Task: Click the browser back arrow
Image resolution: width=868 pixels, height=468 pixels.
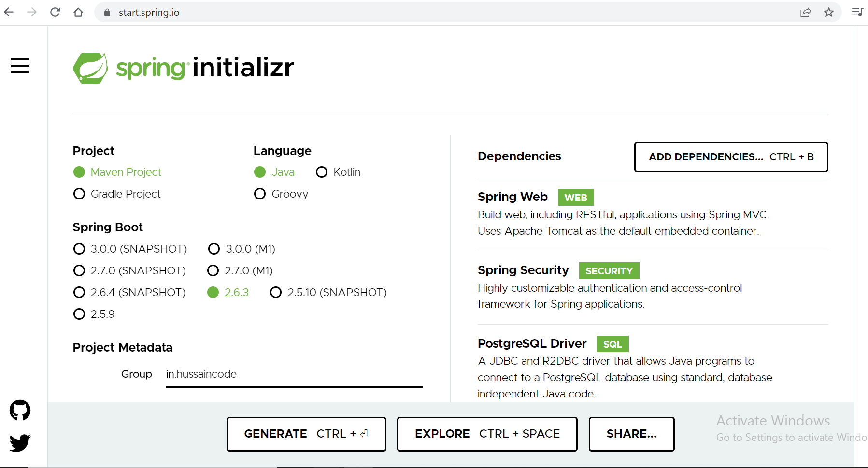Action: [x=8, y=12]
